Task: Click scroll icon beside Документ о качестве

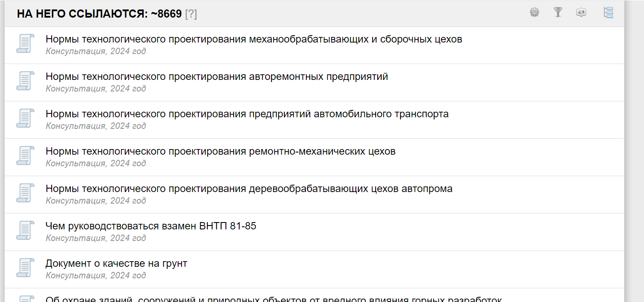Action: pos(25,268)
